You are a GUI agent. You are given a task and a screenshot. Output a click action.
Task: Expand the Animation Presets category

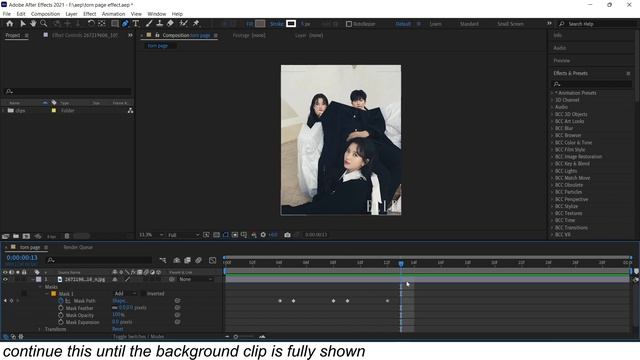[x=552, y=93]
